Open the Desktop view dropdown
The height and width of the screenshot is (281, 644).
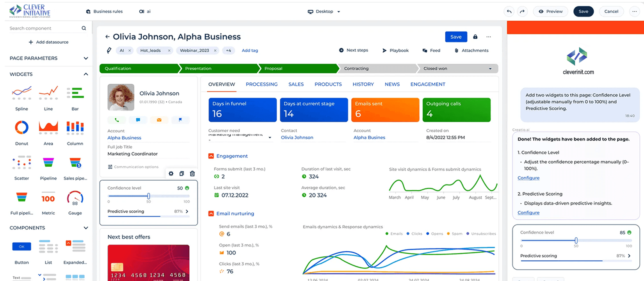click(x=324, y=11)
